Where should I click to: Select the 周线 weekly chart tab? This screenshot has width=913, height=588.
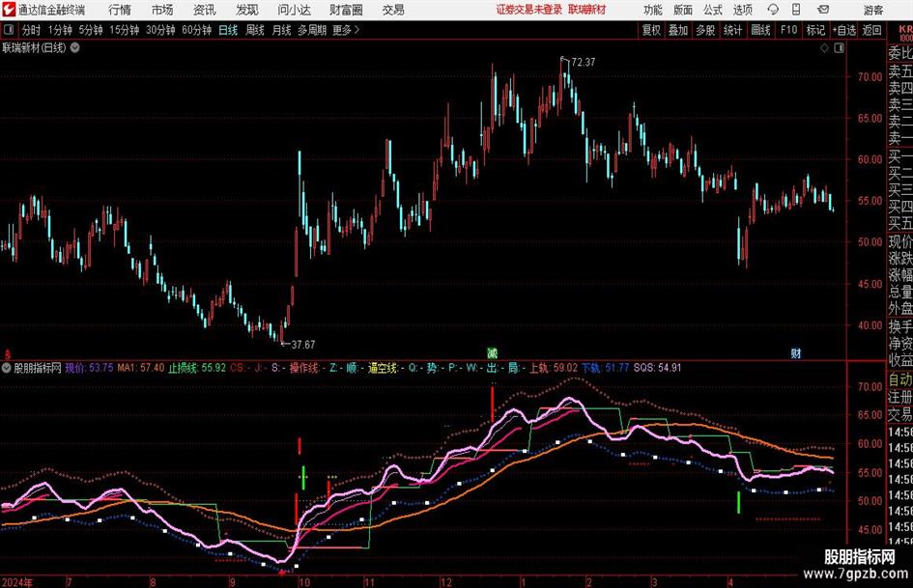pyautogui.click(x=255, y=30)
